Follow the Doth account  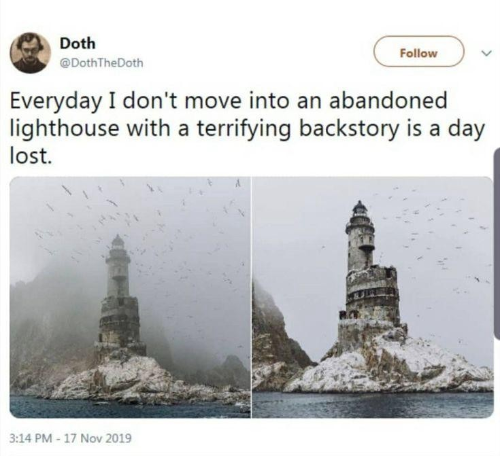coord(419,53)
